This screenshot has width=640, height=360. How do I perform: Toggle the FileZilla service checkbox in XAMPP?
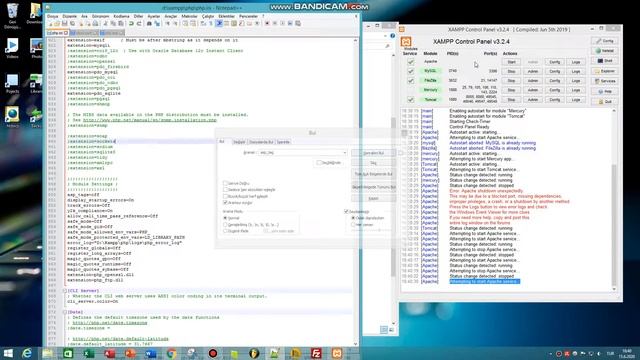point(411,81)
